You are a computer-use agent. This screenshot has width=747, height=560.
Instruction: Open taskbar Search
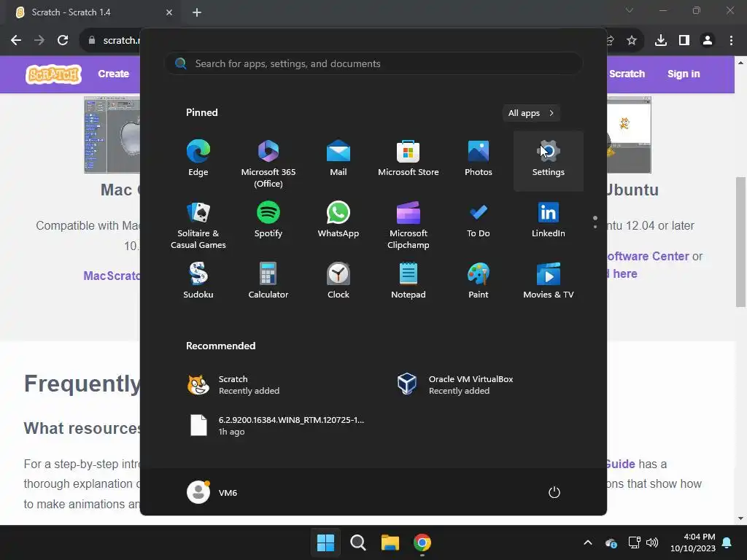point(357,542)
